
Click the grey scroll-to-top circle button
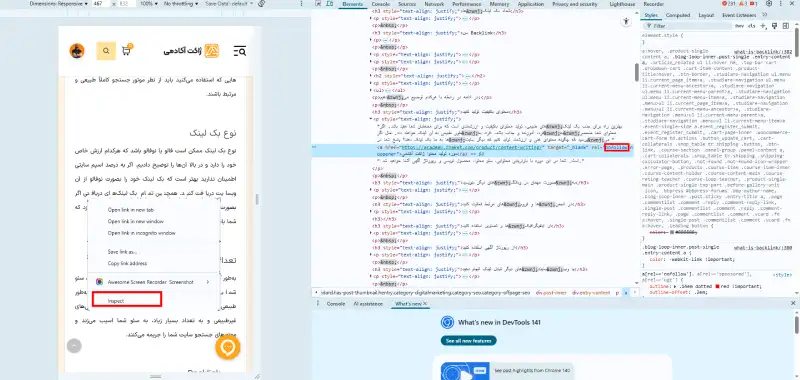click(74, 346)
